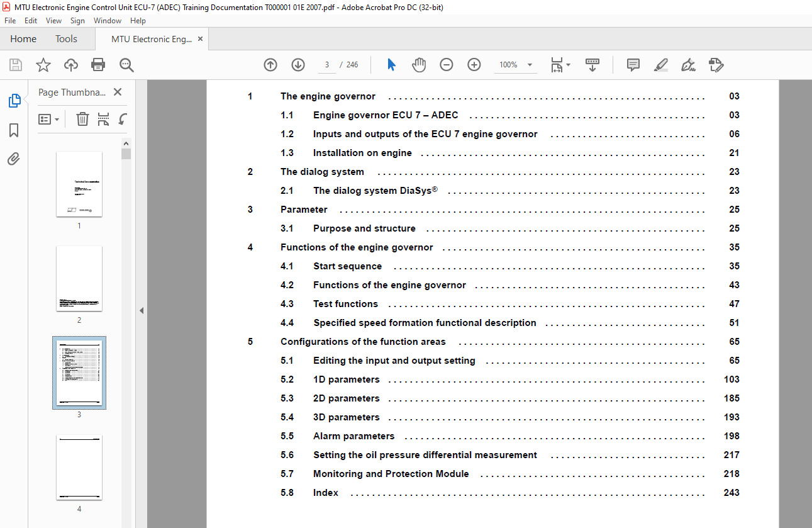Open the Window menu

(108, 21)
